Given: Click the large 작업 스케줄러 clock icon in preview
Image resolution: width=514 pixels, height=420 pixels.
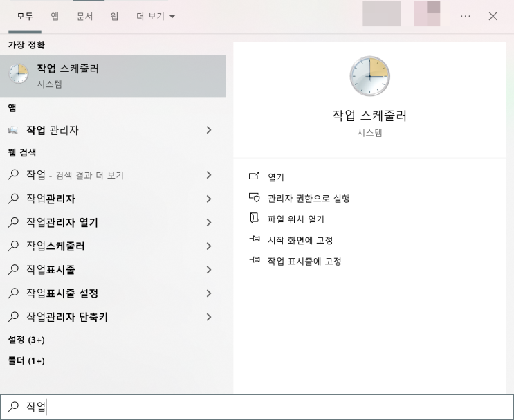Looking at the screenshot, I should [370, 76].
